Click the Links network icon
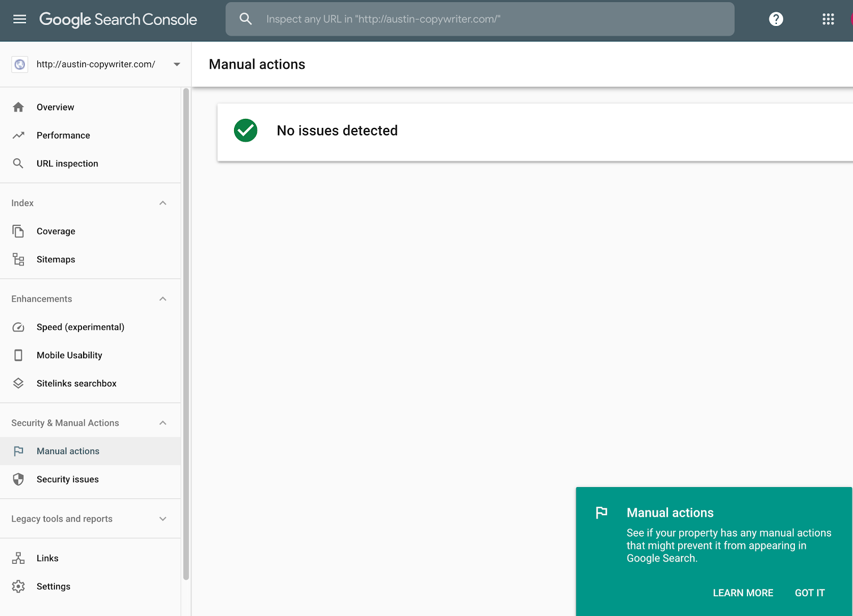Image resolution: width=853 pixels, height=616 pixels. [x=19, y=558]
